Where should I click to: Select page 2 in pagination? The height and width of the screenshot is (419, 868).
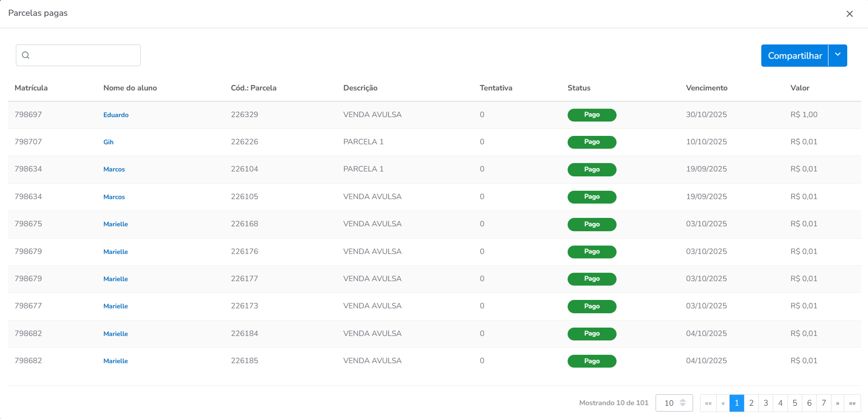click(751, 403)
